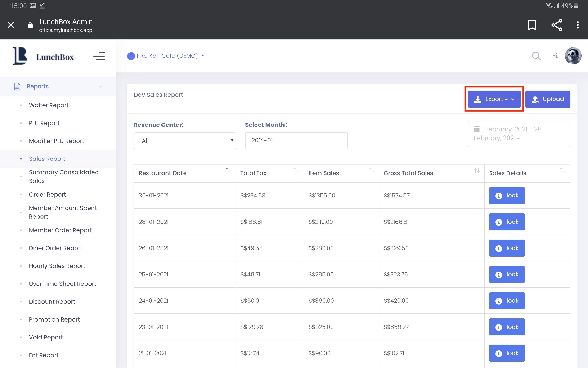Click the Select Month input field
588x368 pixels.
point(296,141)
